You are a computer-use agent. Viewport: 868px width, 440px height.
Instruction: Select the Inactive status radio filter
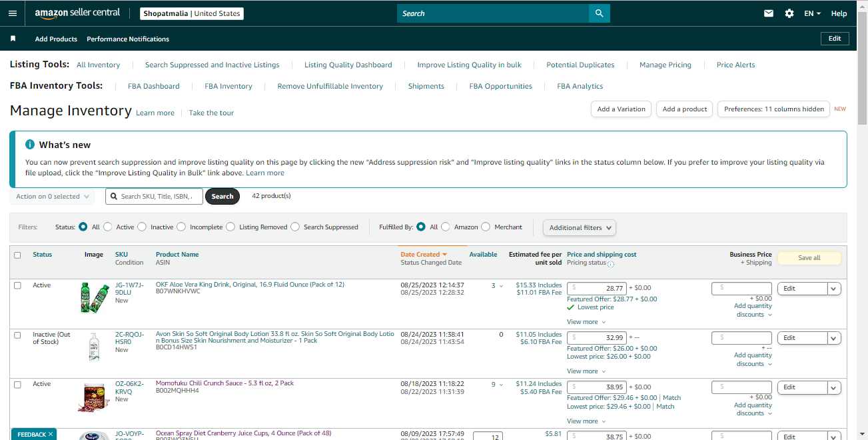point(142,227)
